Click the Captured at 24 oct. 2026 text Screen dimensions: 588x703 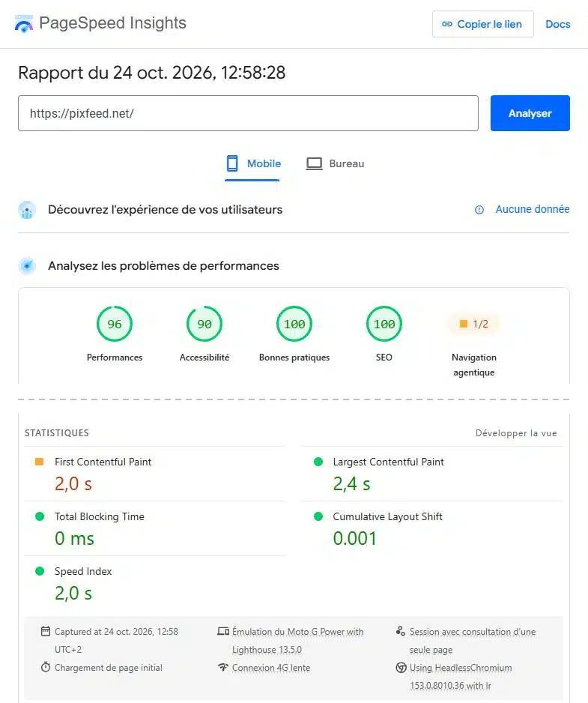coord(116,640)
